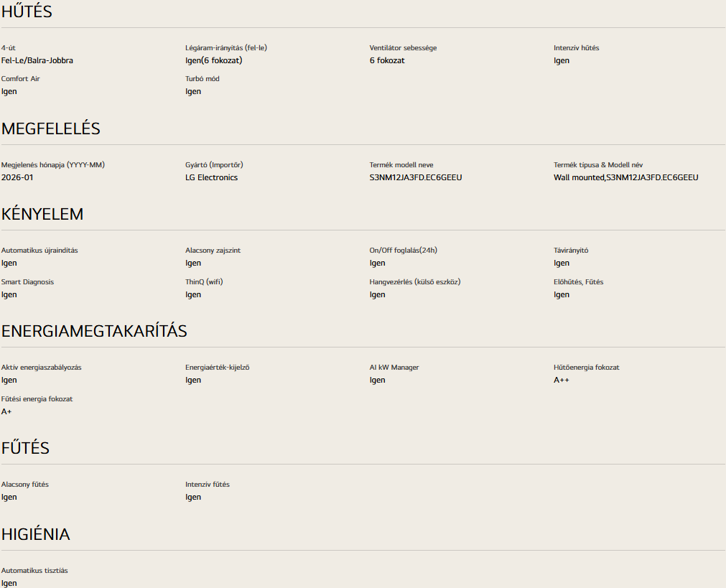Click the model name S3NM12JA3FD.EC6GEEU value
The width and height of the screenshot is (726, 588).
pyautogui.click(x=415, y=177)
